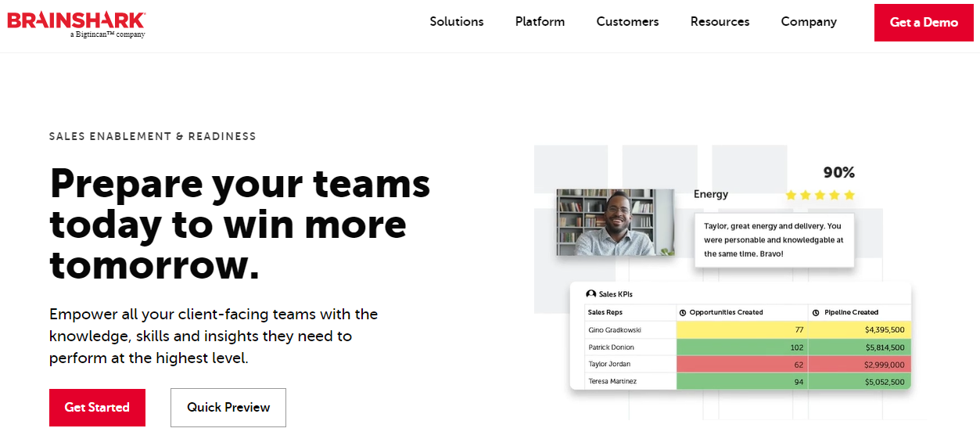The image size is (980, 439).
Task: Click the 'Pipeline Created' column header
Action: click(x=851, y=312)
